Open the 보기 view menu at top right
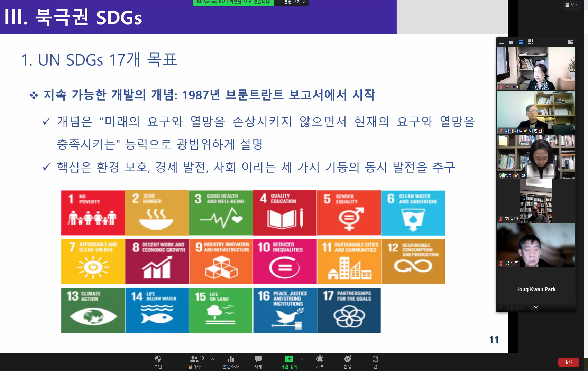 [x=572, y=5]
